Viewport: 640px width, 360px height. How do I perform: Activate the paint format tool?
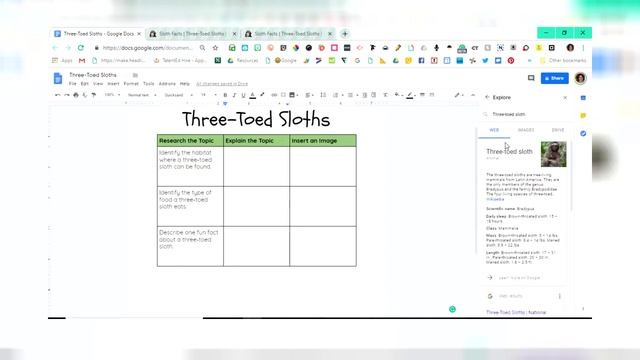coord(93,95)
